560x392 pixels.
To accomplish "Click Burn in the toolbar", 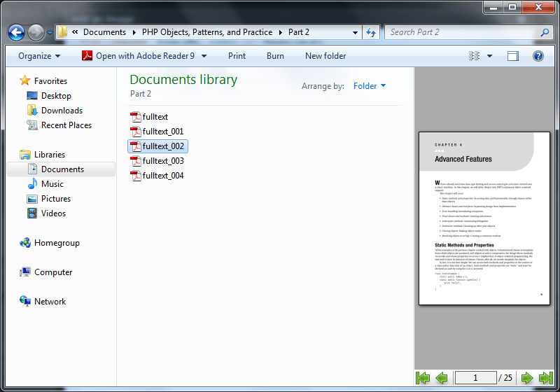I will click(x=275, y=56).
